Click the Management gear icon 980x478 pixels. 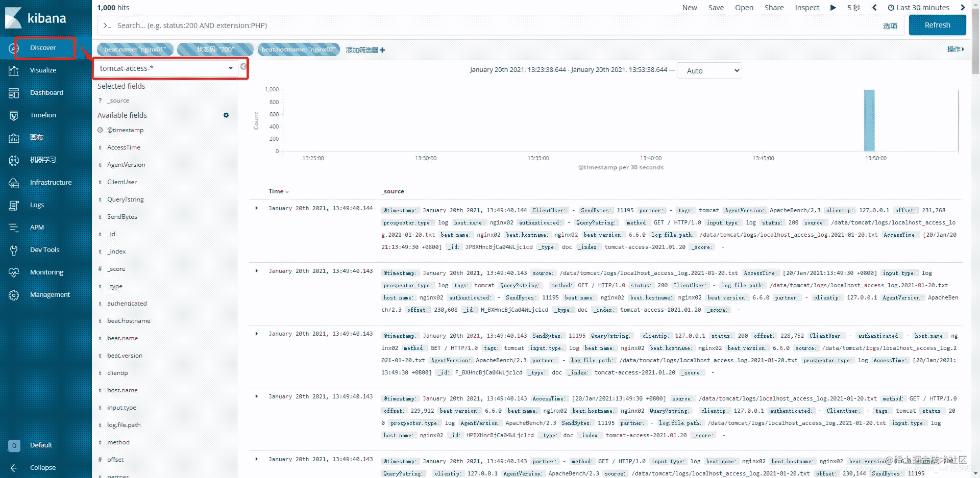pos(14,295)
